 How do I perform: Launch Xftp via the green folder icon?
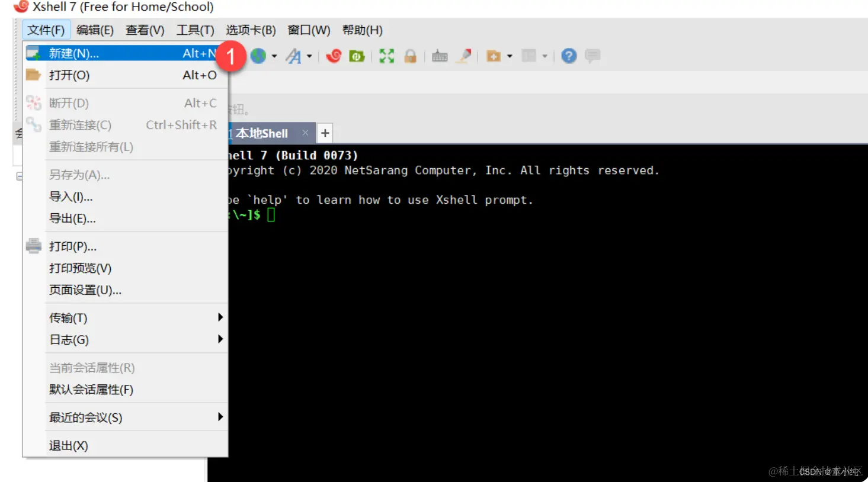[357, 56]
